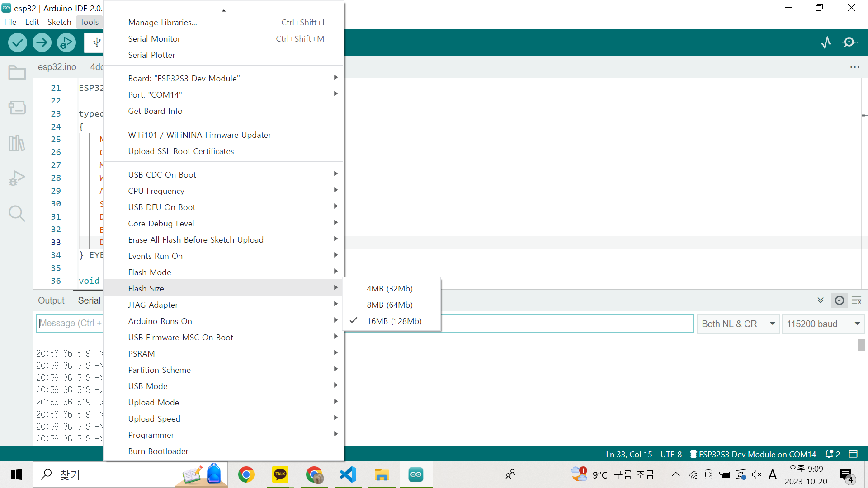
Task: Click the Serial Plotter menu entry
Action: coord(224,55)
